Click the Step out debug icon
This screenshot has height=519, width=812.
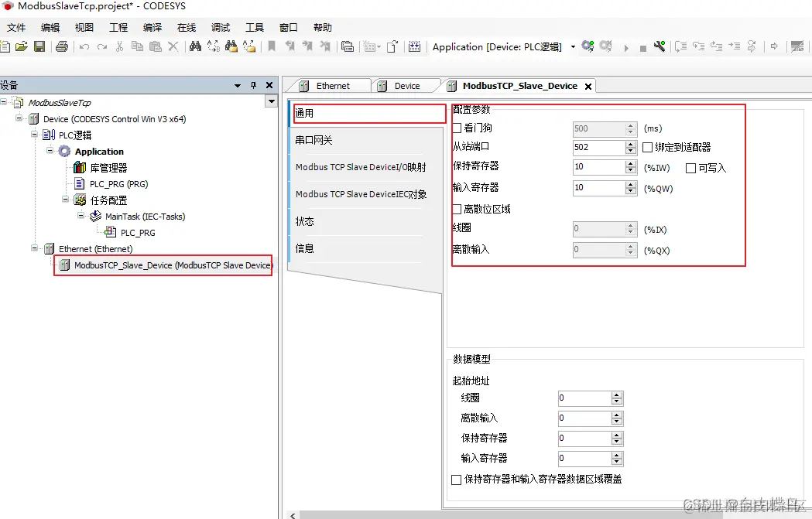pos(716,46)
